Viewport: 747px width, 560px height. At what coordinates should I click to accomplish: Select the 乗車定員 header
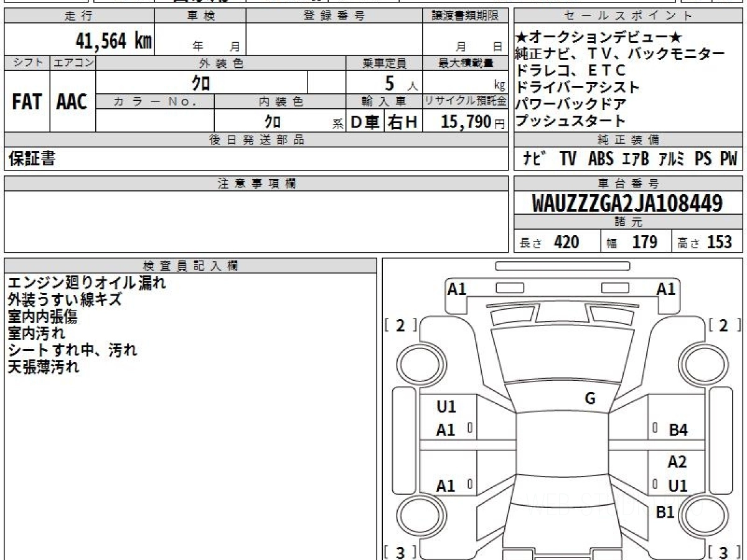tap(384, 63)
